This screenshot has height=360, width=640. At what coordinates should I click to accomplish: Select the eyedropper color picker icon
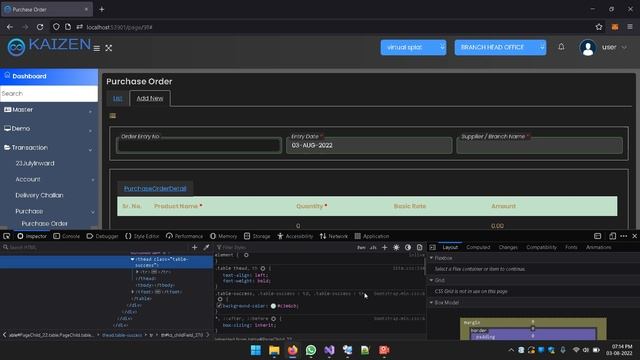coord(206,247)
